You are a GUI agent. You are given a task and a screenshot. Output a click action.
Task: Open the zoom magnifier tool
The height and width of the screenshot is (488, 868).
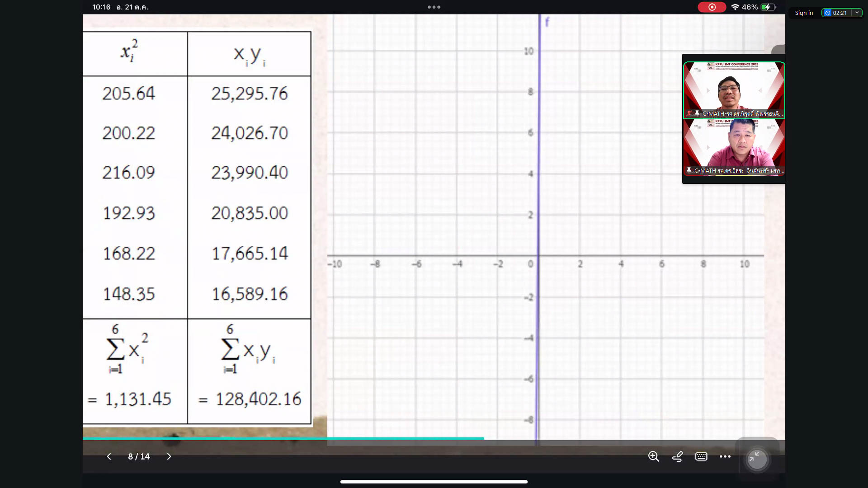point(653,456)
